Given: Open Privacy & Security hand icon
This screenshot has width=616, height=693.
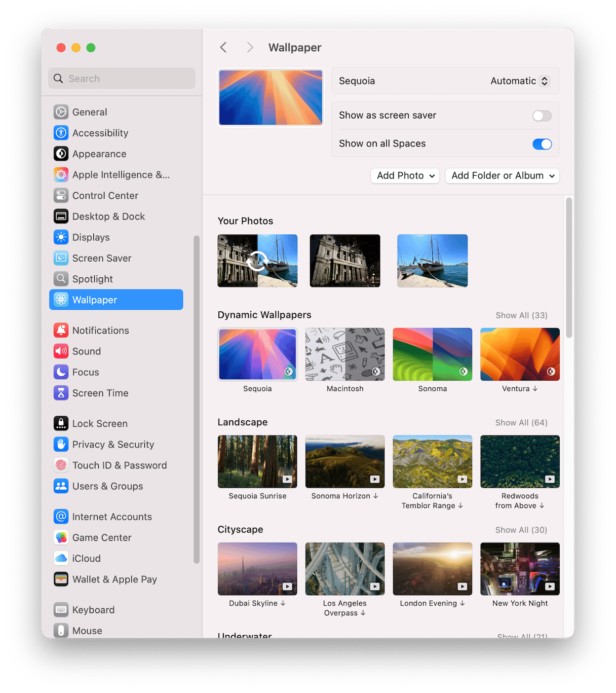Looking at the screenshot, I should coord(61,445).
